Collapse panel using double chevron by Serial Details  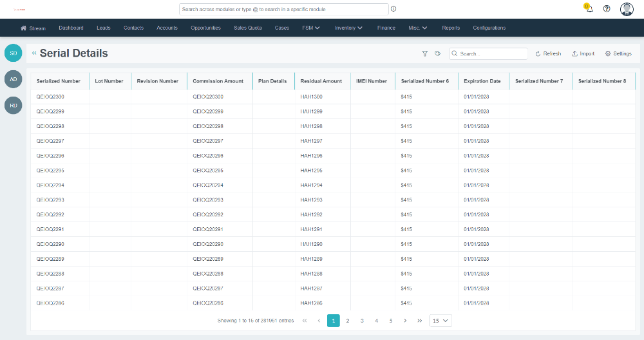(x=34, y=53)
